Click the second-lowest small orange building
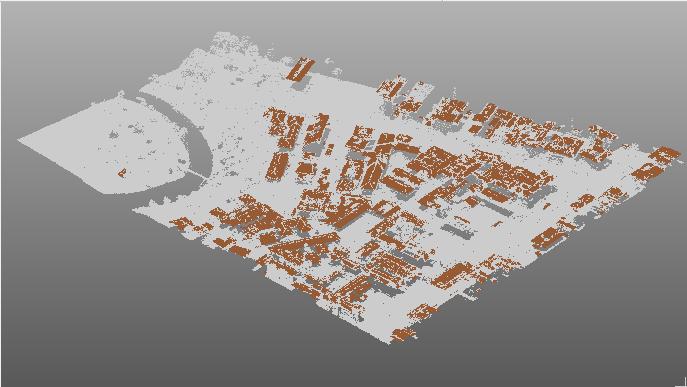The width and height of the screenshot is (687, 387). pos(422,312)
